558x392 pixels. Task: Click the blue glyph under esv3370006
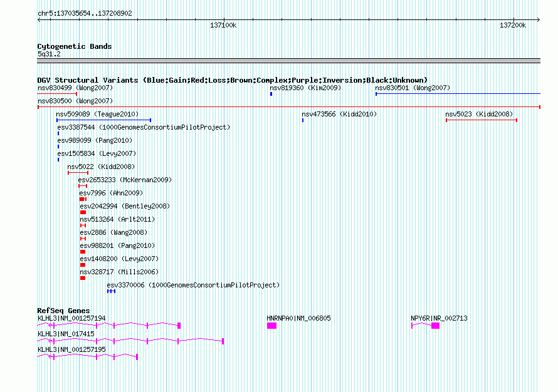pos(112,291)
